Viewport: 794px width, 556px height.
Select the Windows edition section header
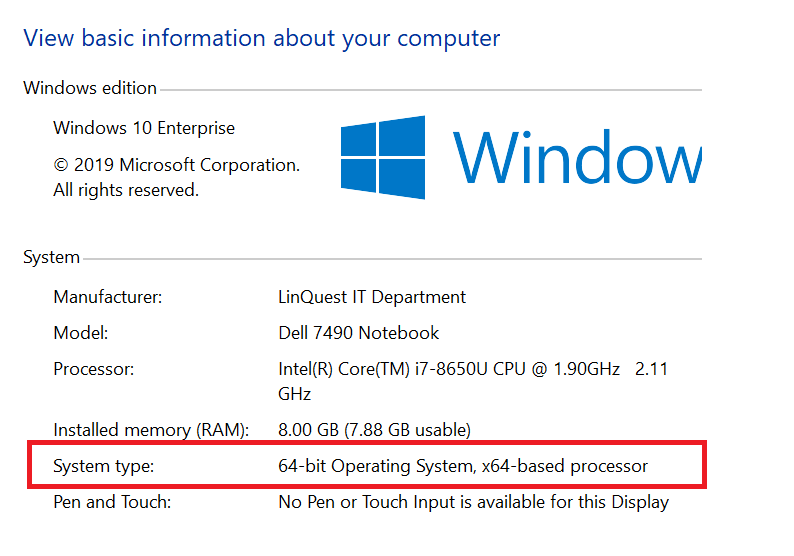pos(90,88)
